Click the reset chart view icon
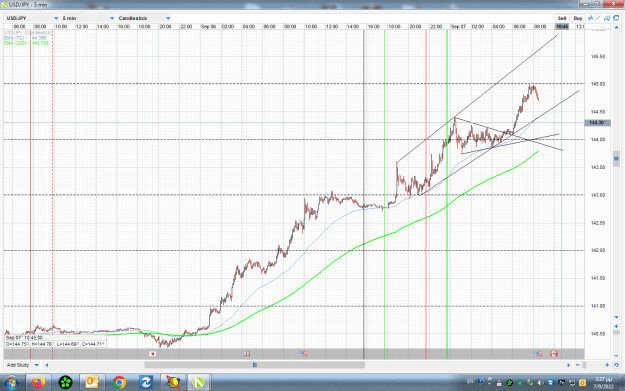 [x=616, y=365]
